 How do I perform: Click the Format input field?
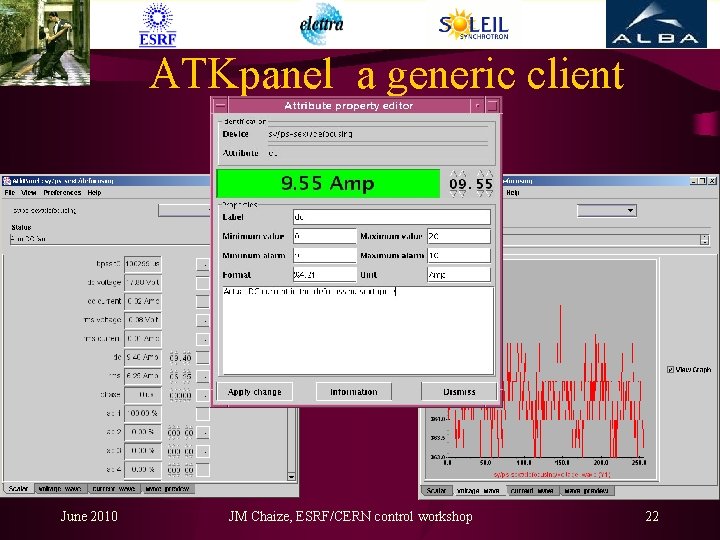tap(325, 275)
